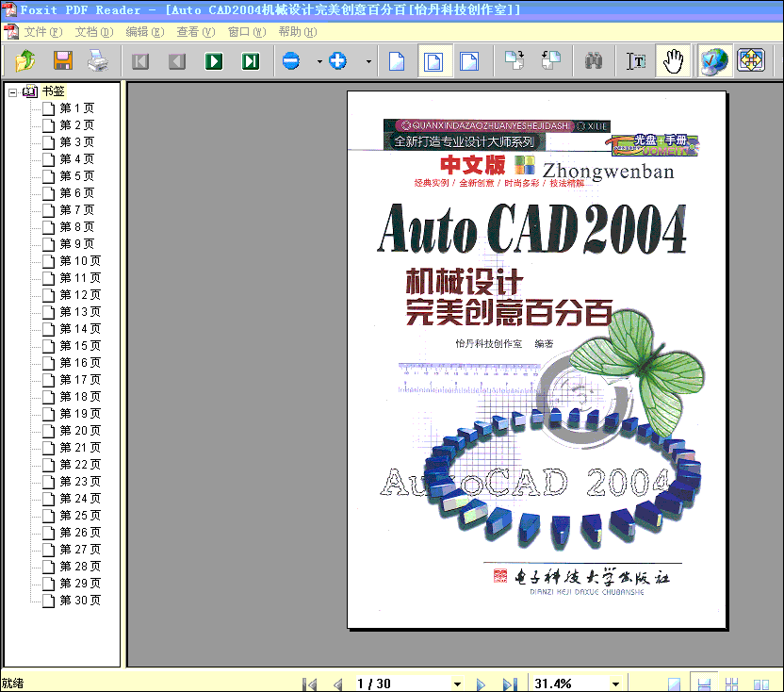Go to last page green toolbar button
The image size is (784, 692).
[x=251, y=61]
